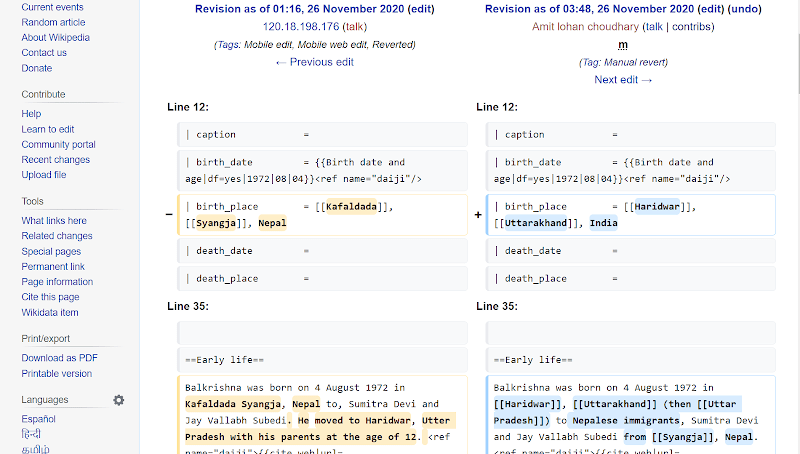800x454 pixels.
Task: Open Printable version link
Action: (x=57, y=374)
